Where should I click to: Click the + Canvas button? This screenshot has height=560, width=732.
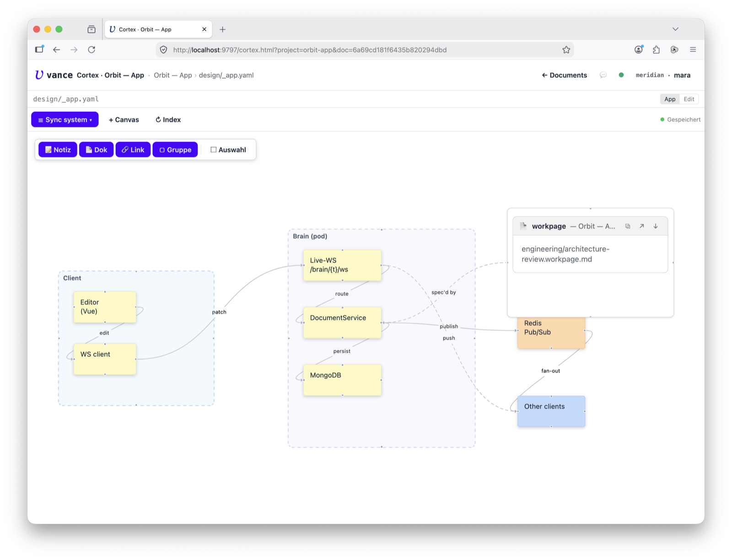coord(124,119)
